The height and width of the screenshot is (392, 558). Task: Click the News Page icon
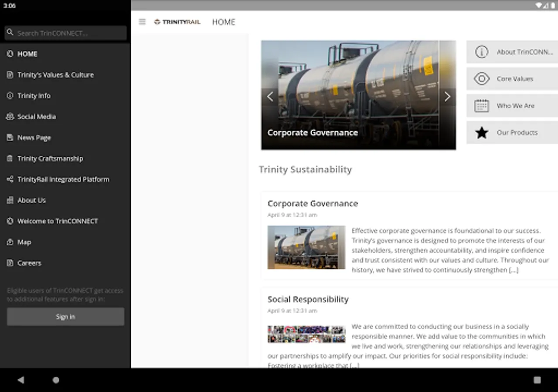(x=10, y=138)
